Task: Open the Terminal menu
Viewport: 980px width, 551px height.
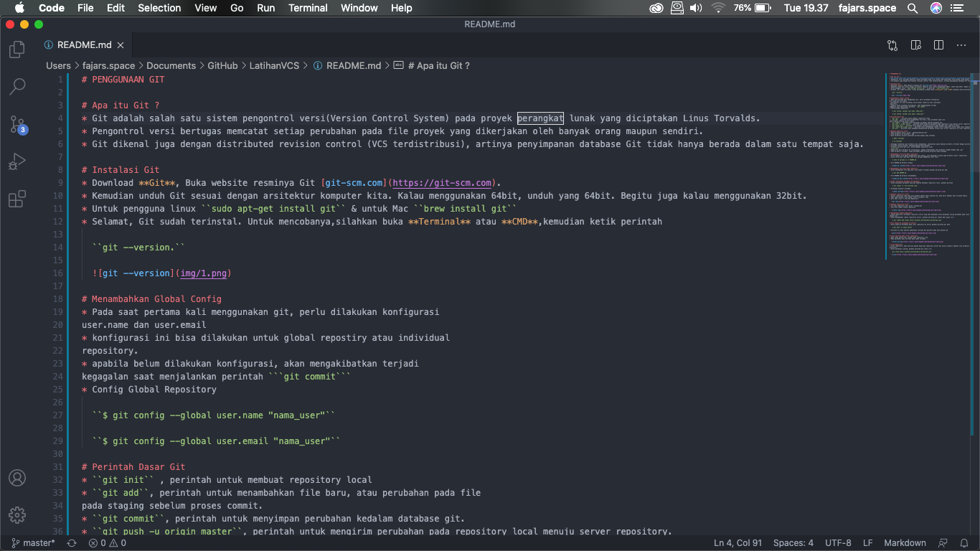Action: point(308,8)
